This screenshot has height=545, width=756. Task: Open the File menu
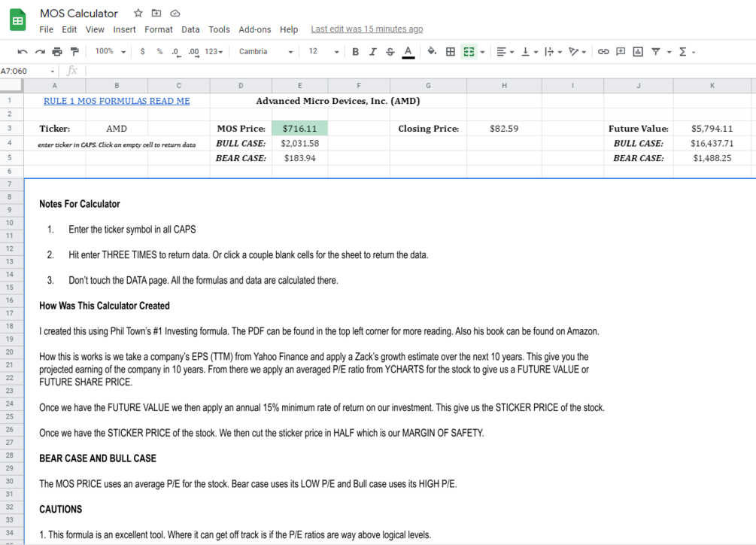point(47,29)
